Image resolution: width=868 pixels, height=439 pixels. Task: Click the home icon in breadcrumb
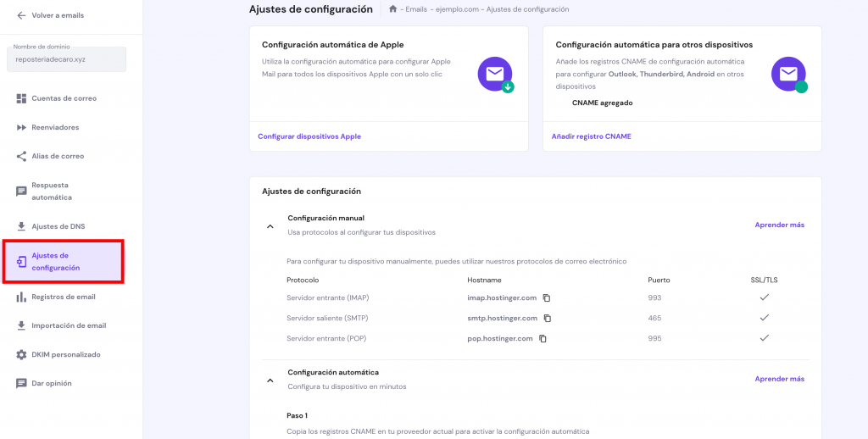click(392, 9)
